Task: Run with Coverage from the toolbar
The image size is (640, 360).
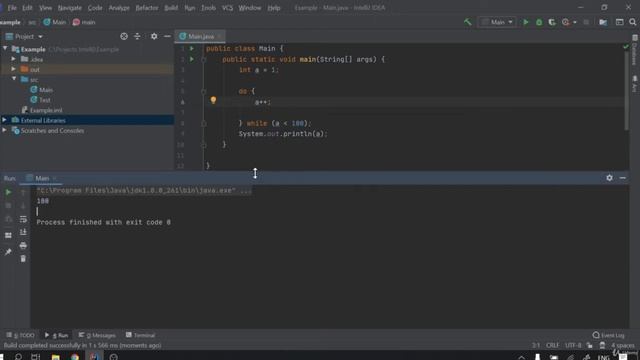Action: pyautogui.click(x=552, y=22)
